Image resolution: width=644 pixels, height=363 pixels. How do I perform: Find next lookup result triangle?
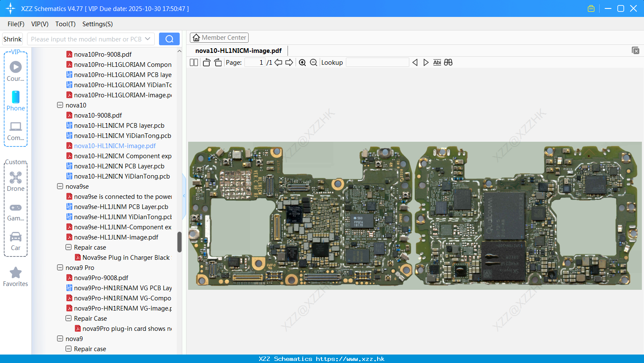(426, 62)
